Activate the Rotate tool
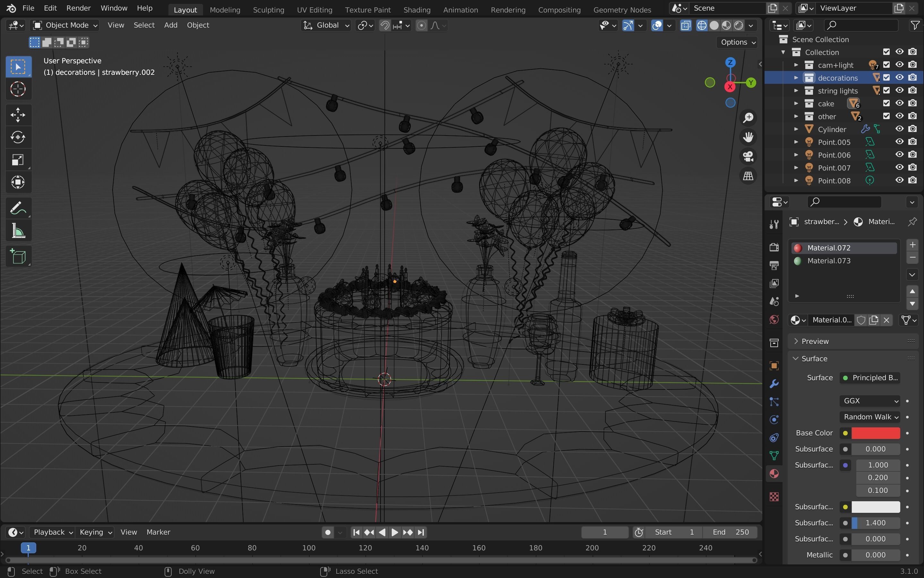The image size is (924, 578). 18,137
